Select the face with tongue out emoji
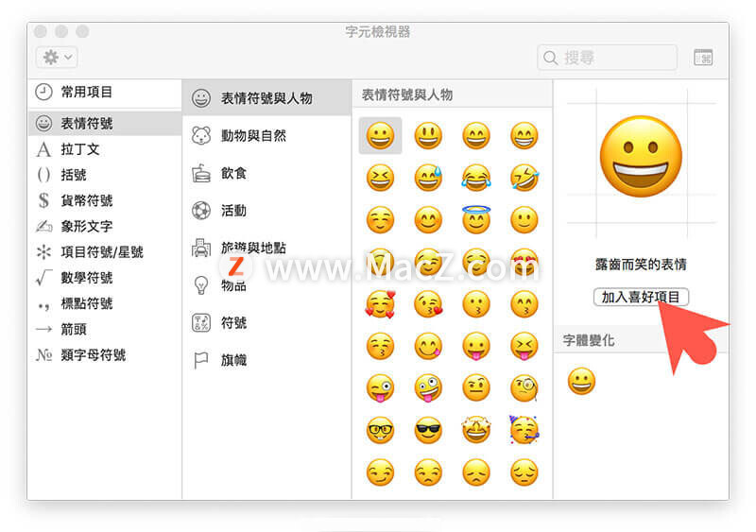 (476, 346)
